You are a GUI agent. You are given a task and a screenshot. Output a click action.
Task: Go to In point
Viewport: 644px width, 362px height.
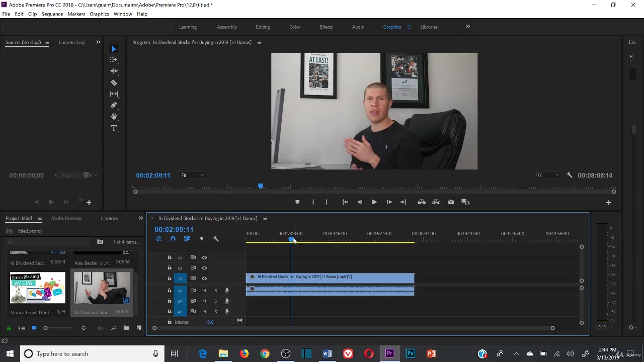(345, 202)
